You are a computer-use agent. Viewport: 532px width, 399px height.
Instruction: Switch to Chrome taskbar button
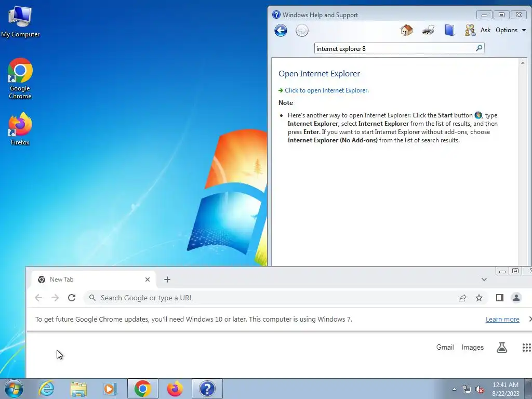point(142,389)
